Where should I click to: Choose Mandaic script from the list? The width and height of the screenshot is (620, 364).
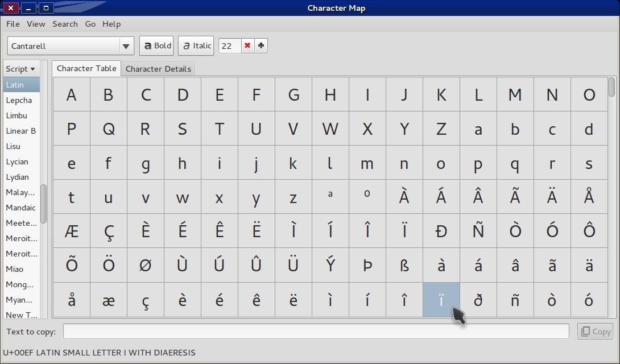pos(20,208)
